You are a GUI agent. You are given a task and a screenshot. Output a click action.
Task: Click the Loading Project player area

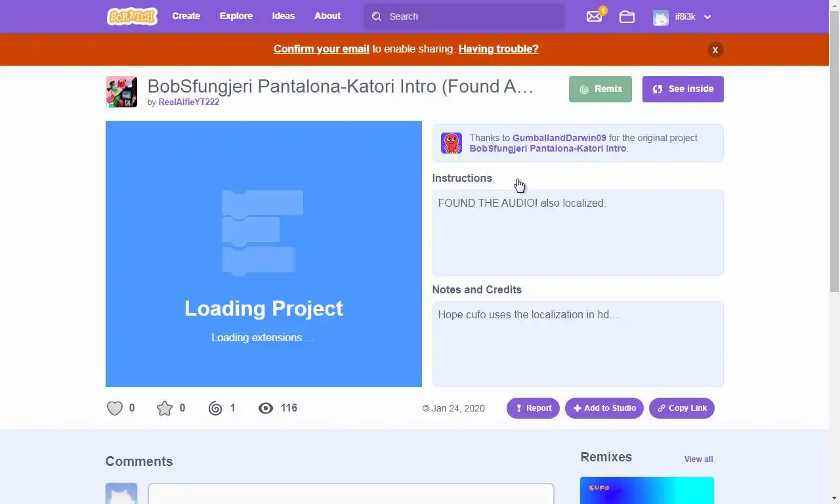264,254
